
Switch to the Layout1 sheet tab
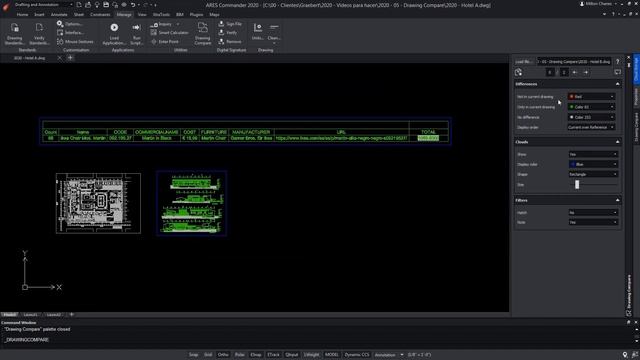click(31, 315)
